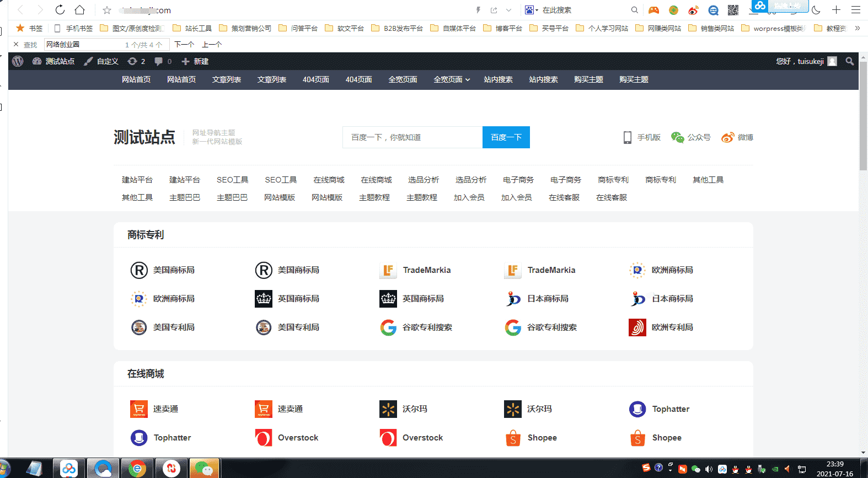Click the browser search magnifier icon
The image size is (868, 478).
click(x=635, y=10)
